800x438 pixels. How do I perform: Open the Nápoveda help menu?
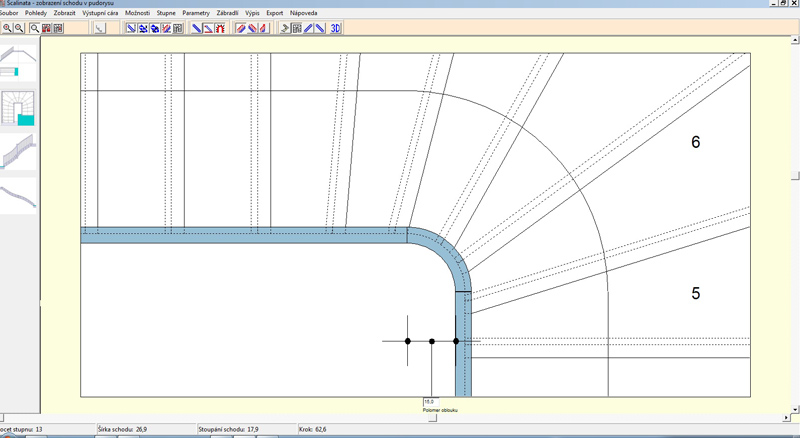(x=304, y=13)
